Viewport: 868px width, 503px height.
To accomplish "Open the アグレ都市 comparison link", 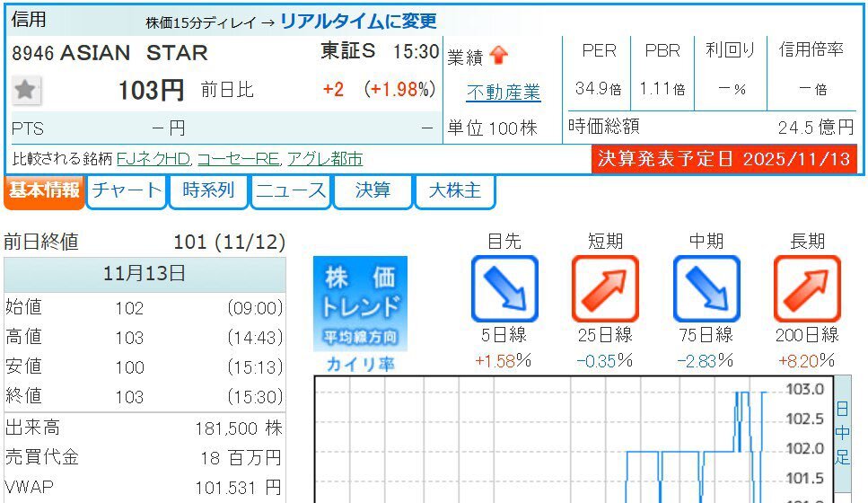I will [x=325, y=159].
